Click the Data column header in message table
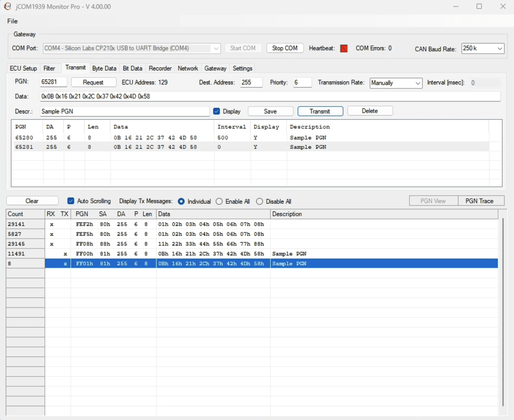This screenshot has width=514, height=420. click(213, 214)
